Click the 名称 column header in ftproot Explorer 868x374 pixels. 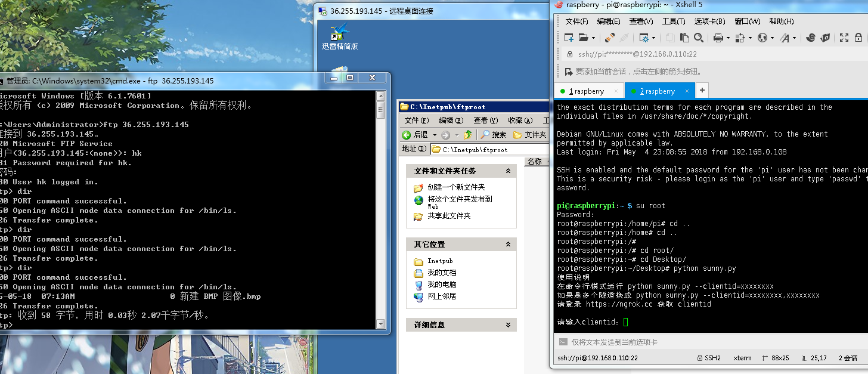[x=536, y=162]
